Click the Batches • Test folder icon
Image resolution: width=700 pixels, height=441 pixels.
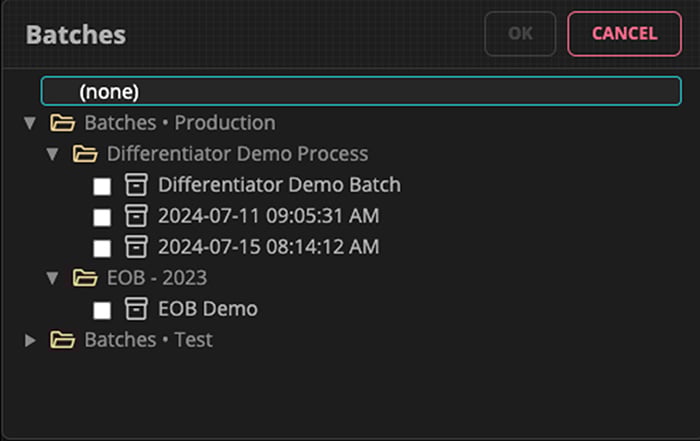click(63, 340)
